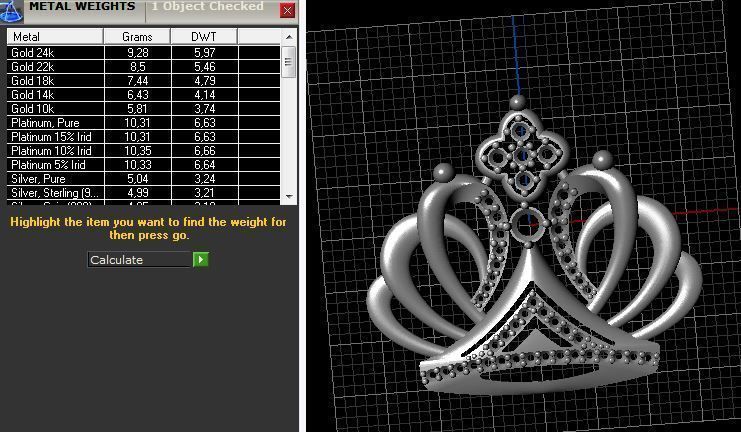
Task: Click the 8,5 grams value
Action: click(x=138, y=67)
